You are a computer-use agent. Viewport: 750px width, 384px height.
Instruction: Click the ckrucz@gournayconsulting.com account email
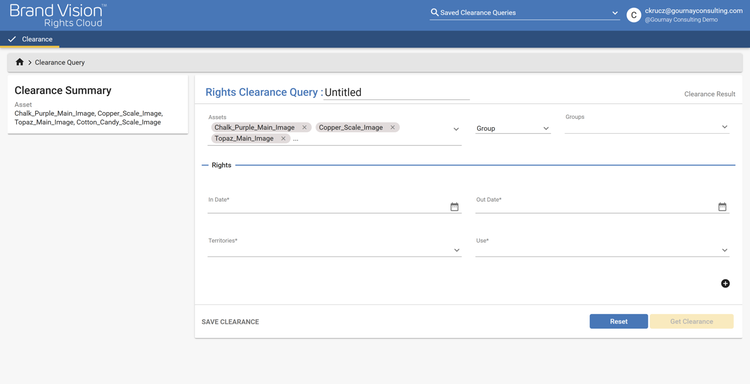(694, 11)
